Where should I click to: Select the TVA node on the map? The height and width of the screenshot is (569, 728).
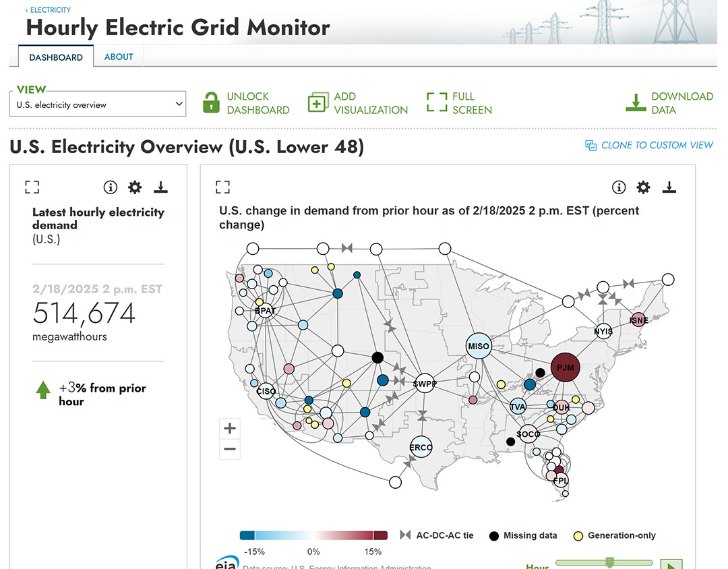[518, 407]
